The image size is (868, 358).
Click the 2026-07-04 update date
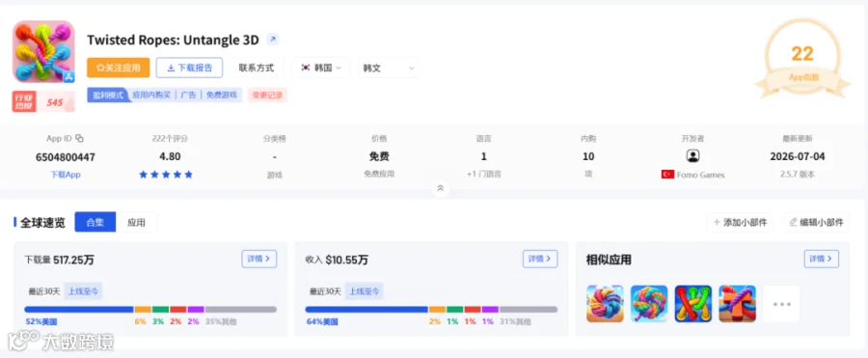798,157
